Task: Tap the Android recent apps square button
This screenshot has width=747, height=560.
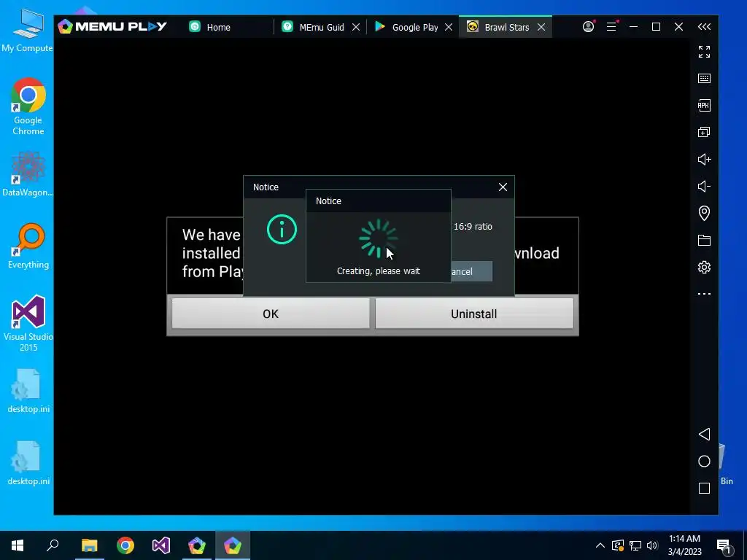Action: pyautogui.click(x=704, y=488)
